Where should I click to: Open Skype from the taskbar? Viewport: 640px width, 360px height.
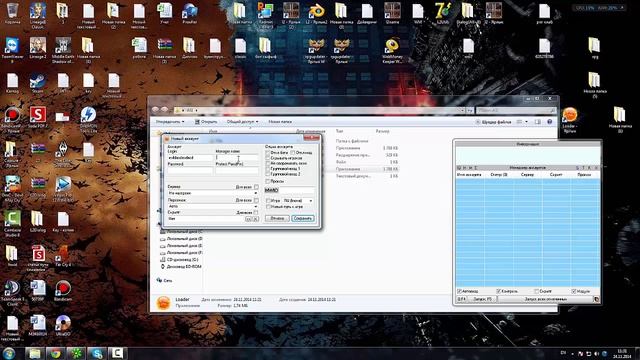tap(96, 353)
